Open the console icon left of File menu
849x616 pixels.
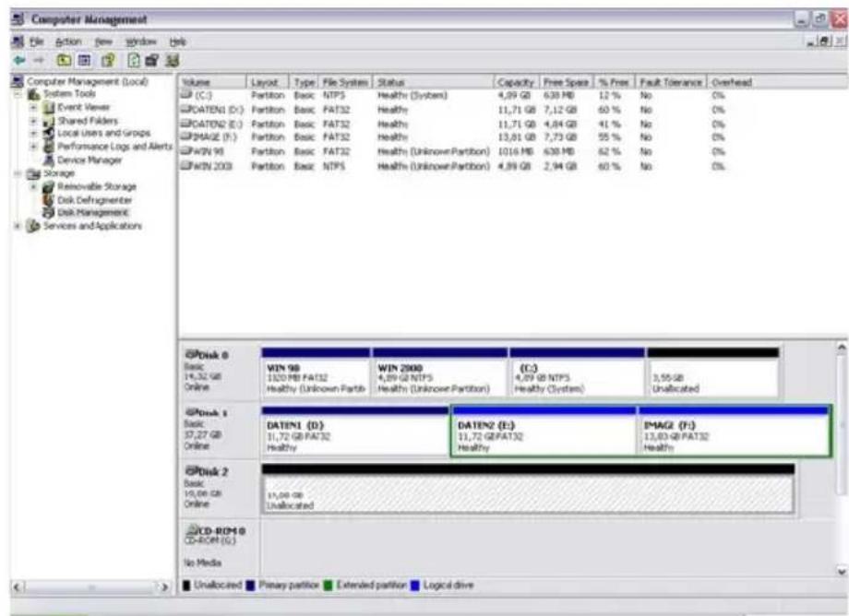(x=18, y=41)
